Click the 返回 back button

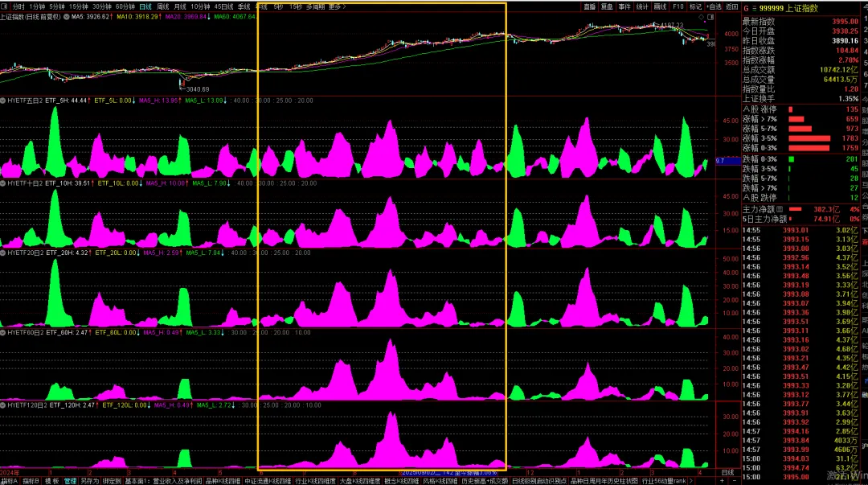tap(732, 6)
